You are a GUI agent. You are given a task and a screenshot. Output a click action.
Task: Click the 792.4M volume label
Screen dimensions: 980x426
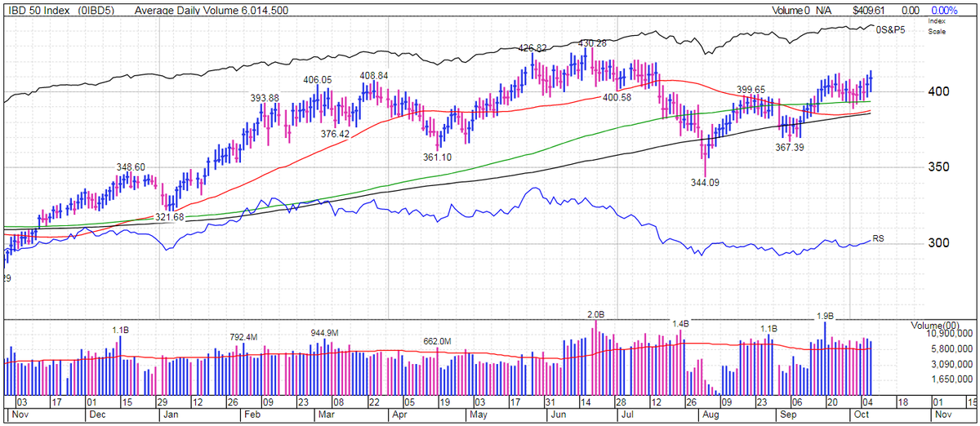(x=243, y=336)
